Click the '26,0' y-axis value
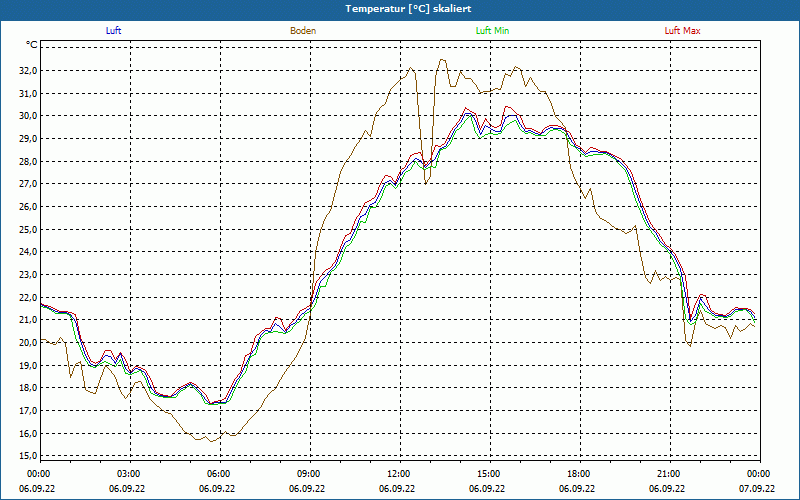Screen dimensions: 800x500 pos(29,207)
